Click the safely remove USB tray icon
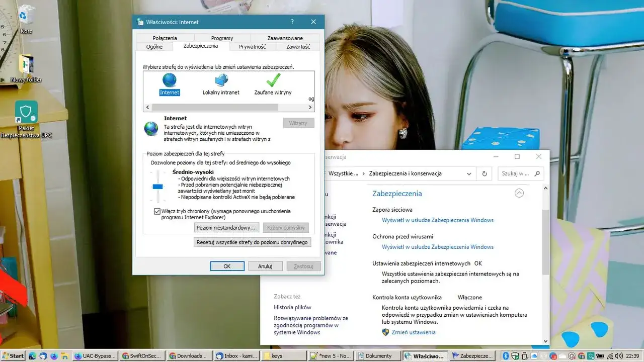This screenshot has width=644, height=362. coord(525,355)
